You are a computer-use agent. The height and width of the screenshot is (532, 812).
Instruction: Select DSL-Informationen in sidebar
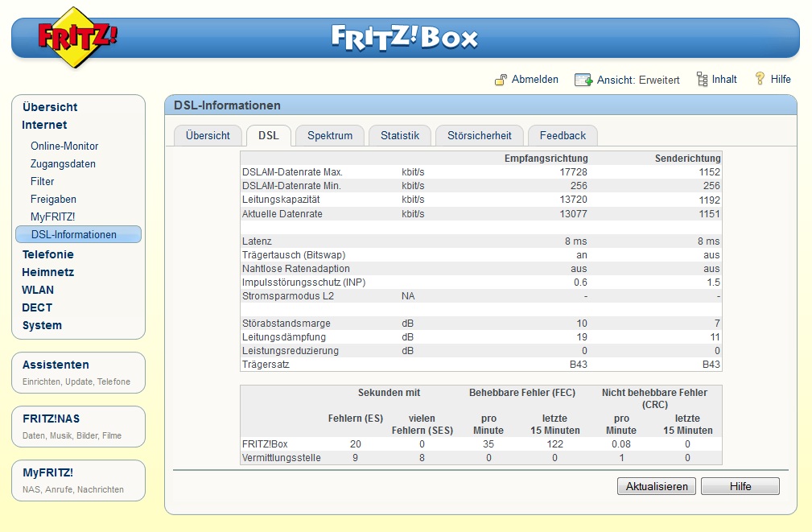78,234
